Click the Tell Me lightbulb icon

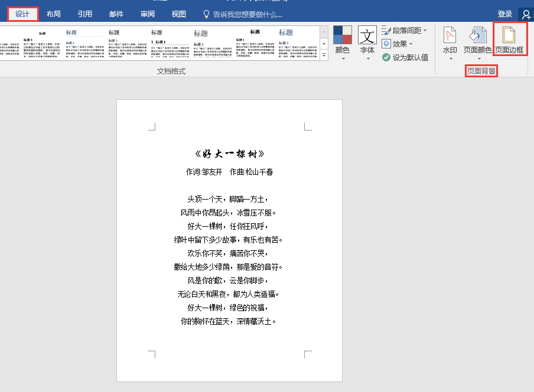[206, 14]
